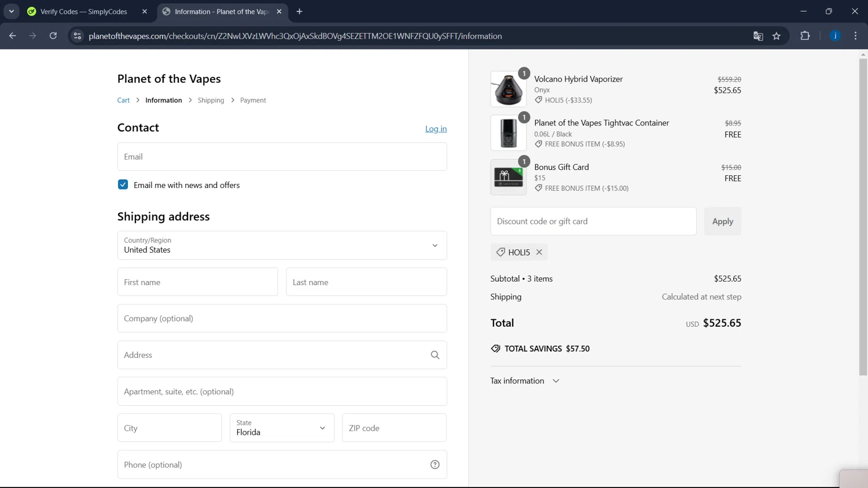This screenshot has width=868, height=488.
Task: Click the Payment breadcrumb step
Action: (x=253, y=100)
